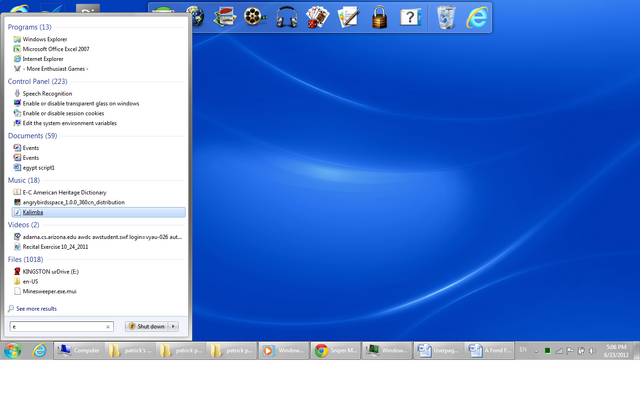Open the headphones music icon in the dock
This screenshot has height=417, width=640.
[x=287, y=17]
